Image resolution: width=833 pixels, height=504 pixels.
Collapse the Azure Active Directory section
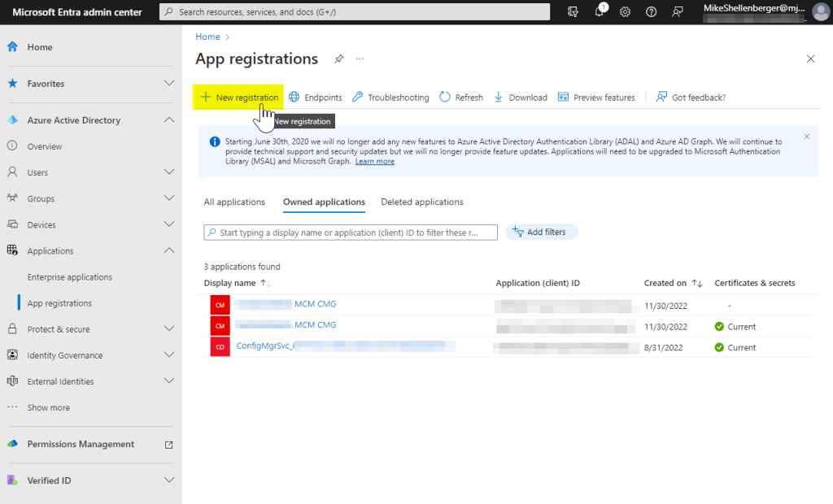[169, 120]
